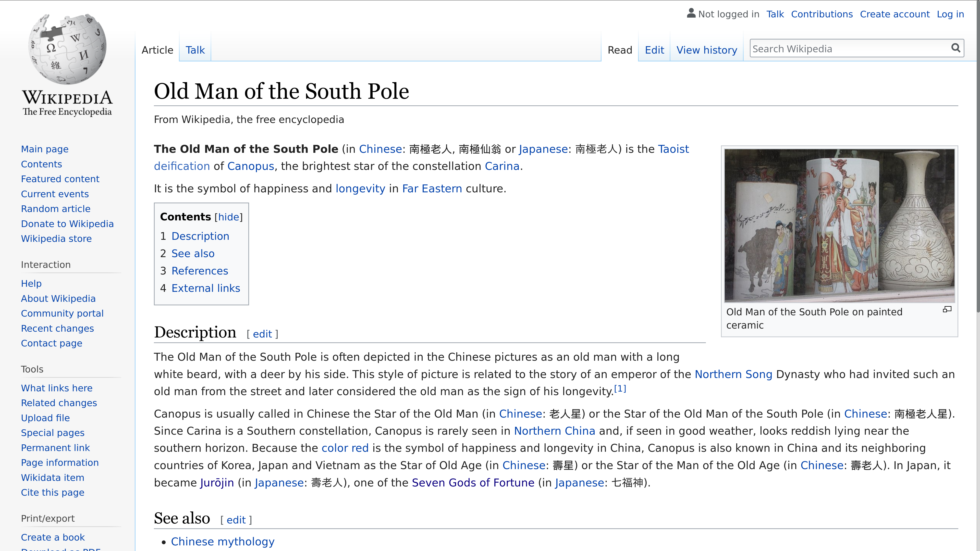Edit the Description section

(263, 334)
